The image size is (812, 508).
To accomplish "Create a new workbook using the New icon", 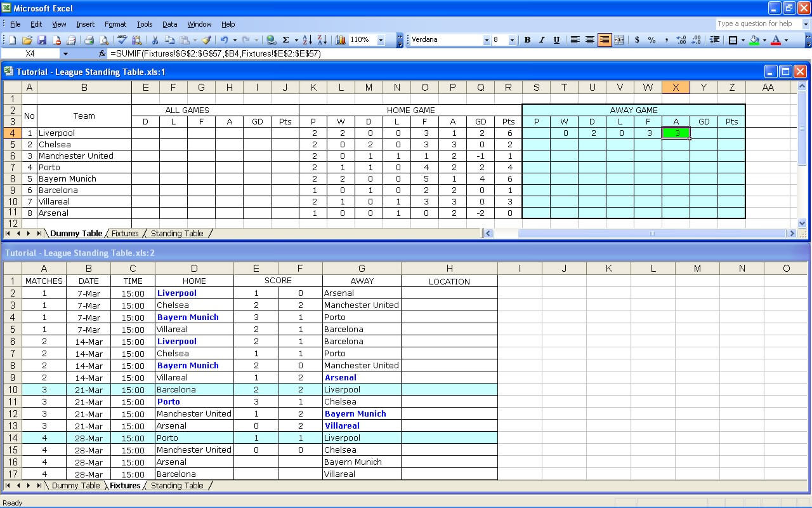I will [12, 40].
